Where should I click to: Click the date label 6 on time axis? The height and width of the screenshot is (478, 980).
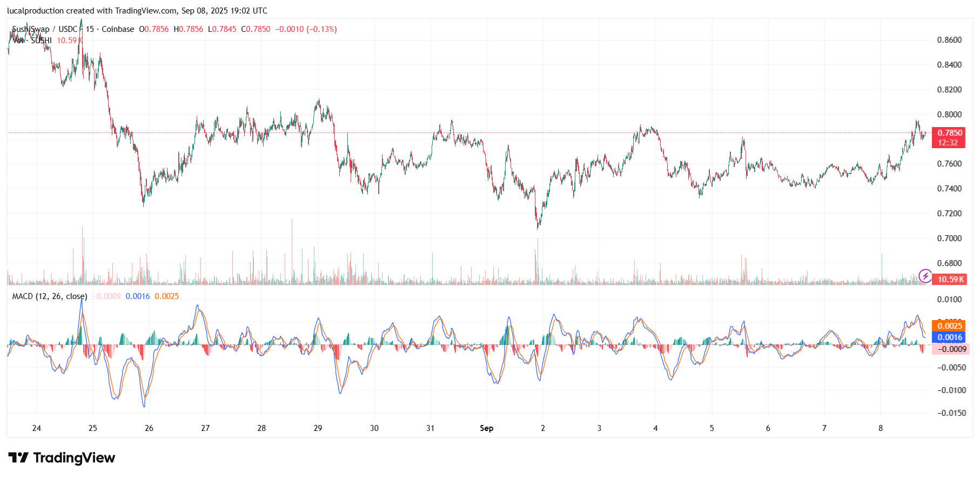pos(768,428)
